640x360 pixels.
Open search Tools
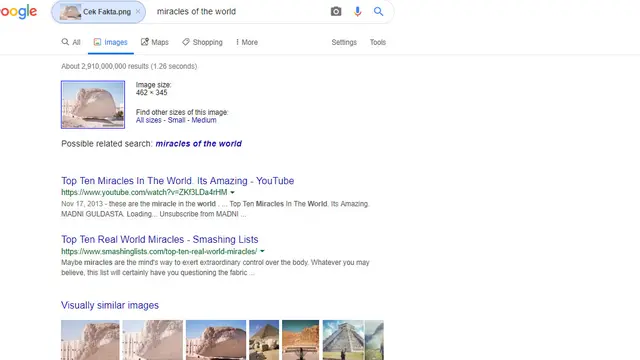pyautogui.click(x=378, y=42)
